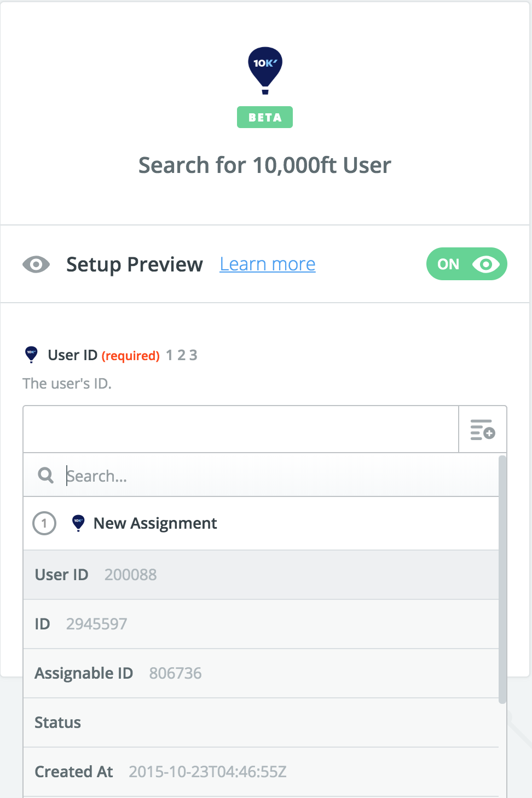Click the step 1 circle icon
This screenshot has width=532, height=798.
tap(44, 523)
